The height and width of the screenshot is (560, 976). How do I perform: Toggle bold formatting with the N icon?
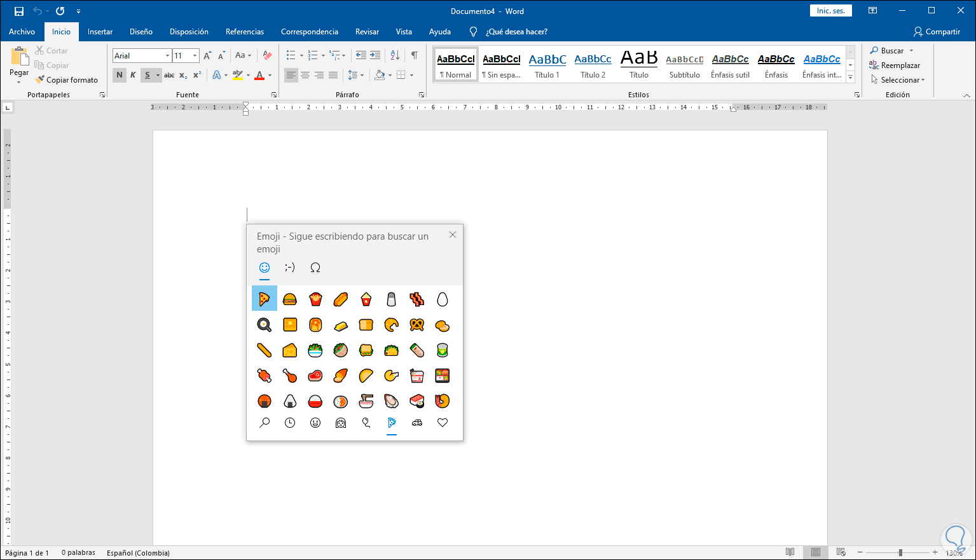[x=119, y=75]
